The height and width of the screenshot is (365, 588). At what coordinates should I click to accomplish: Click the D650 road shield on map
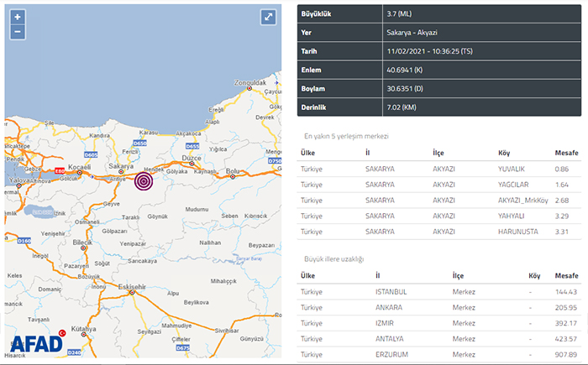140,143
